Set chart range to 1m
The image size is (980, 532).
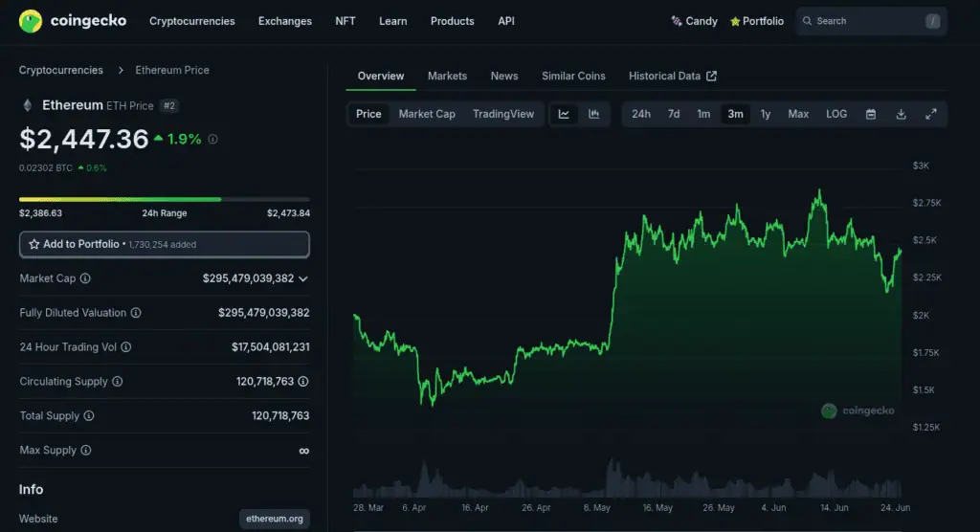pos(703,114)
